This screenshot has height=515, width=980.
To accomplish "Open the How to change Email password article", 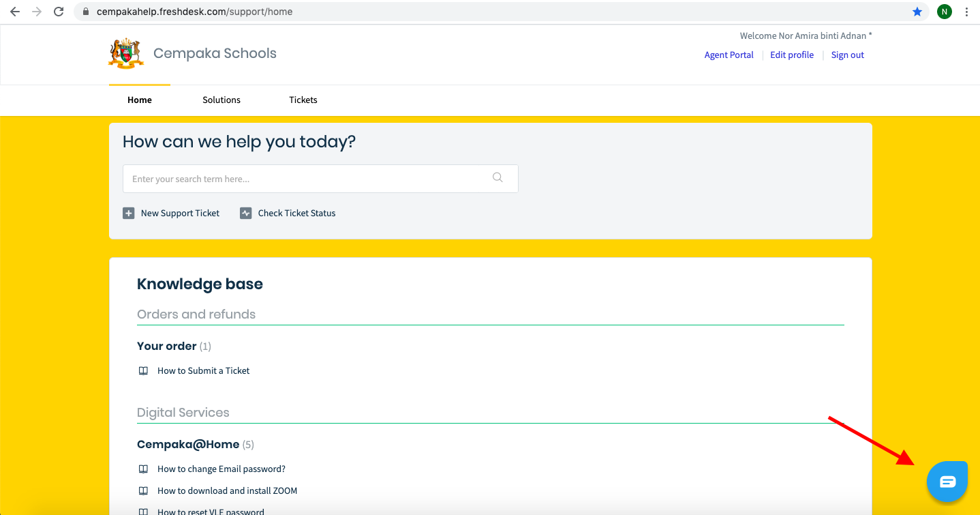I will click(x=221, y=469).
